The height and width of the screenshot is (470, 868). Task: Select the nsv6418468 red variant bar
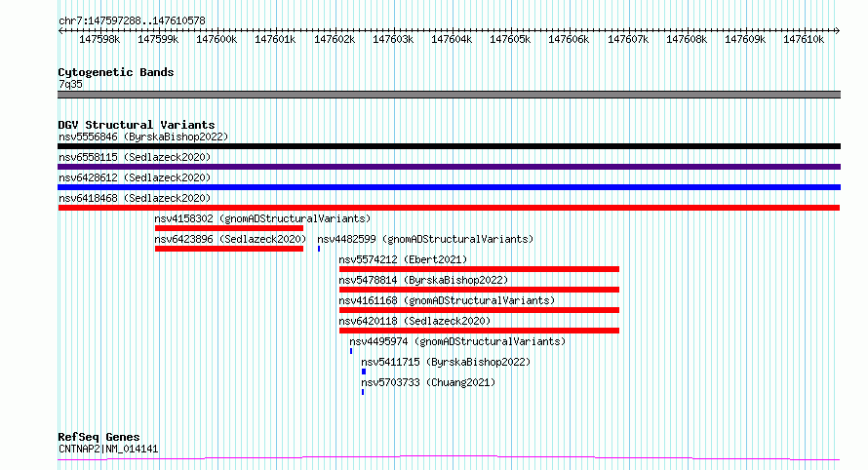[x=449, y=208]
